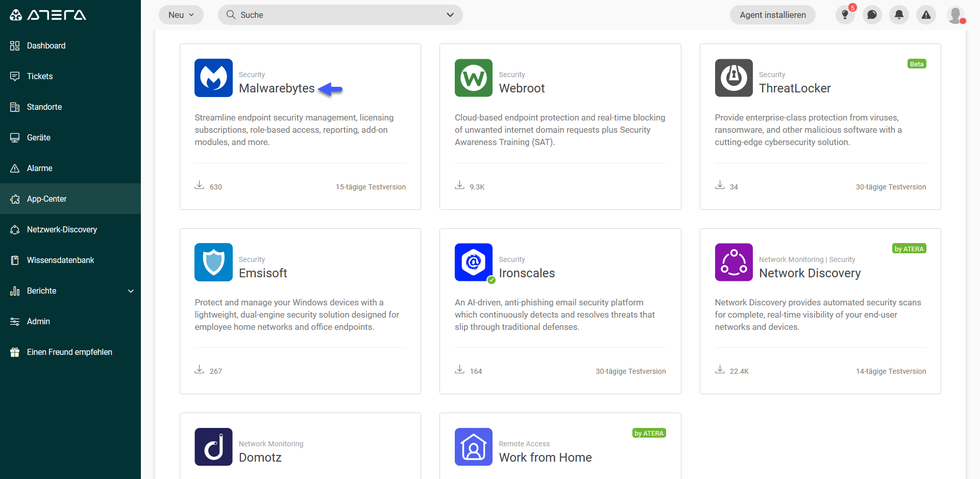Image resolution: width=980 pixels, height=479 pixels.
Task: Click the ThreatLocker app logo
Action: [x=734, y=78]
